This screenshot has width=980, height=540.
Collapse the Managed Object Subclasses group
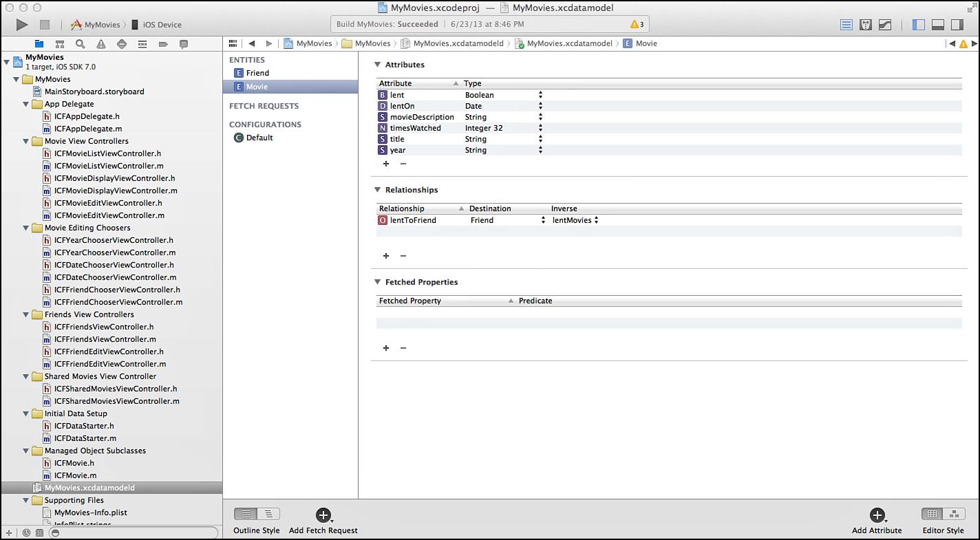click(26, 451)
